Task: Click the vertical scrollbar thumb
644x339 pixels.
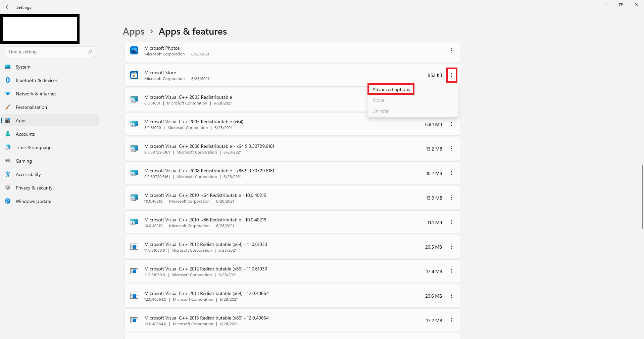Action: 642,197
